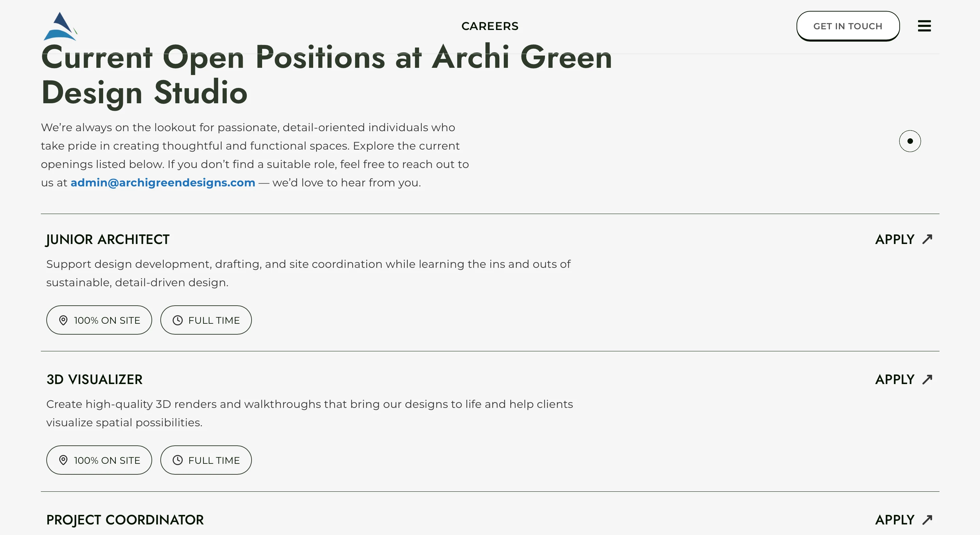Click the location pin icon under Junior Architect

point(63,320)
